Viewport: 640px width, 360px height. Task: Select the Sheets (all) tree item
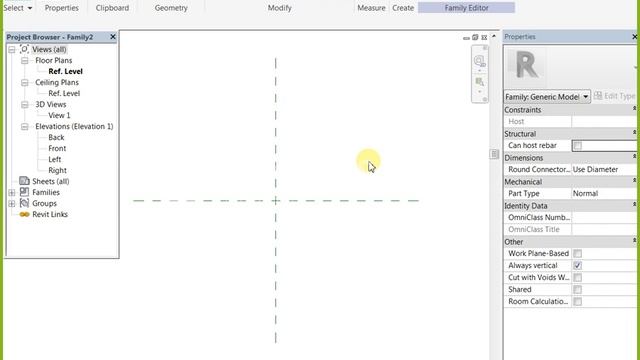(x=51, y=182)
